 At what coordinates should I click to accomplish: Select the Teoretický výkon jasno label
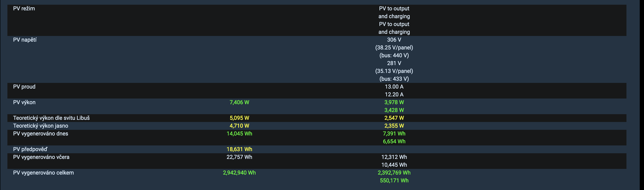tap(41, 126)
